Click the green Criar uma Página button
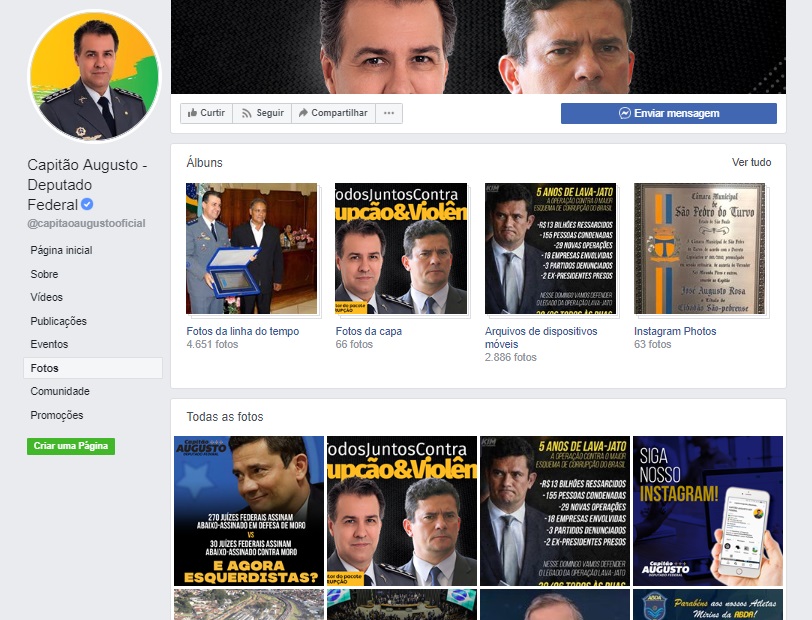 click(x=71, y=446)
